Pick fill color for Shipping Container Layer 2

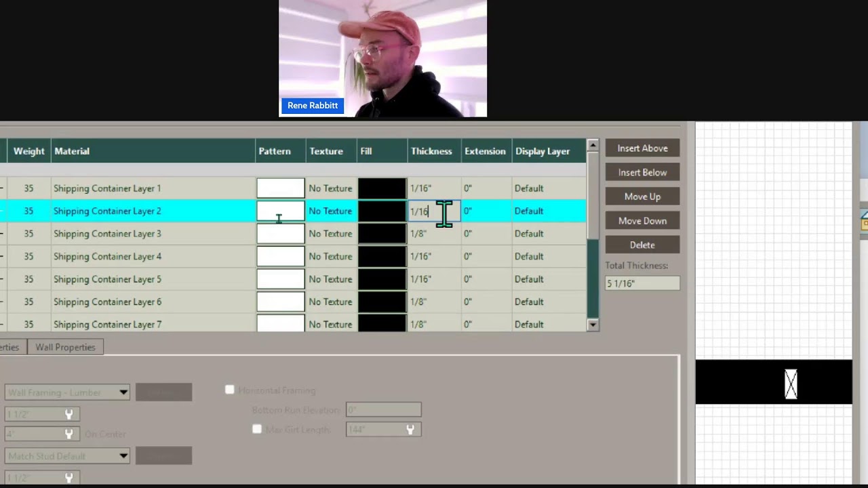point(382,211)
